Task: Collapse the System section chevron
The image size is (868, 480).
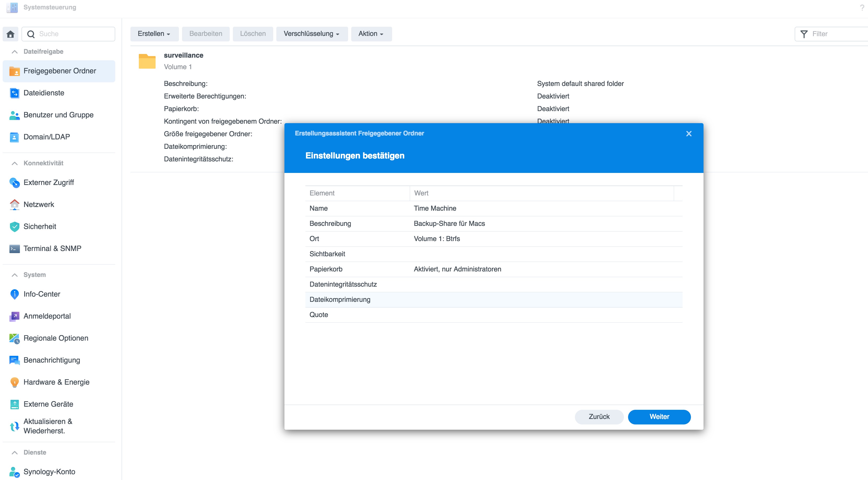Action: [14, 275]
